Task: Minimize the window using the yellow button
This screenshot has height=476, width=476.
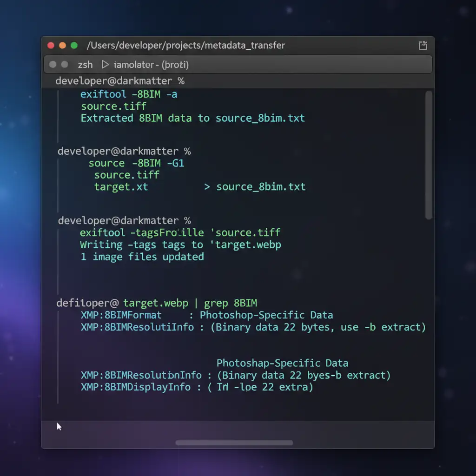Action: click(x=63, y=46)
